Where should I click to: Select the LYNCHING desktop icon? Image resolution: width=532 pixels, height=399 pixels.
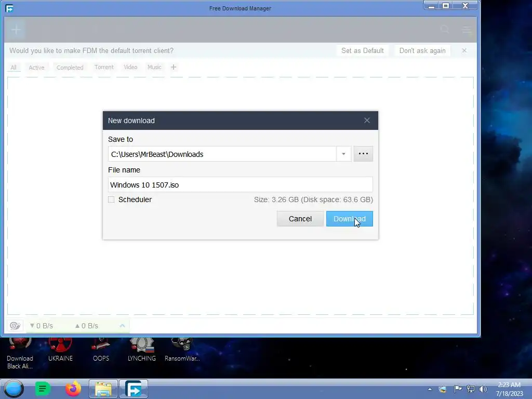pos(141,350)
